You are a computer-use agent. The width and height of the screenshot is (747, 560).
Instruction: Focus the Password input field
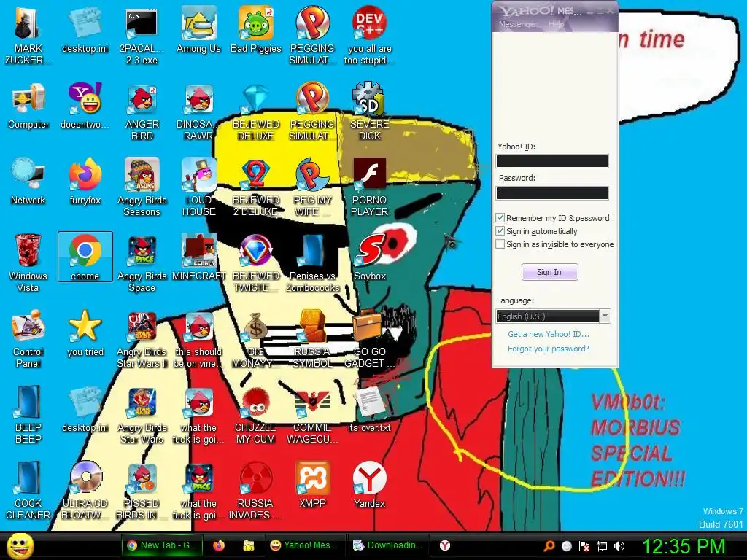[552, 192]
